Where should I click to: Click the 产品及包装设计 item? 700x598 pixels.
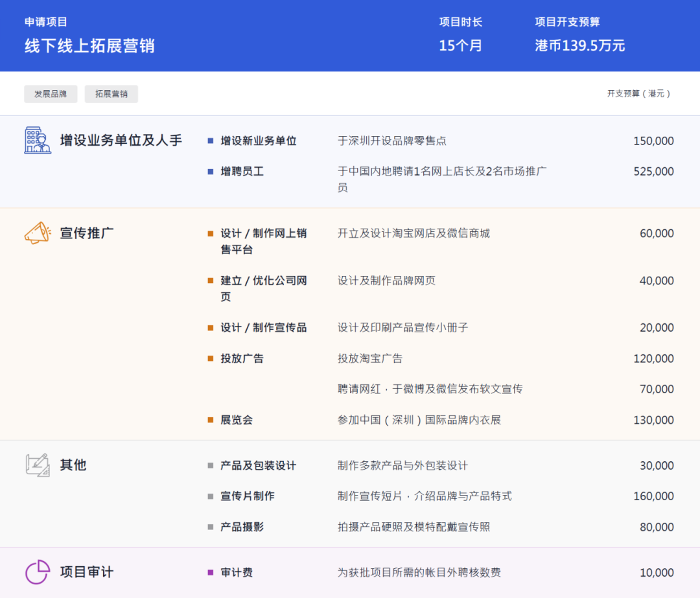(x=258, y=465)
